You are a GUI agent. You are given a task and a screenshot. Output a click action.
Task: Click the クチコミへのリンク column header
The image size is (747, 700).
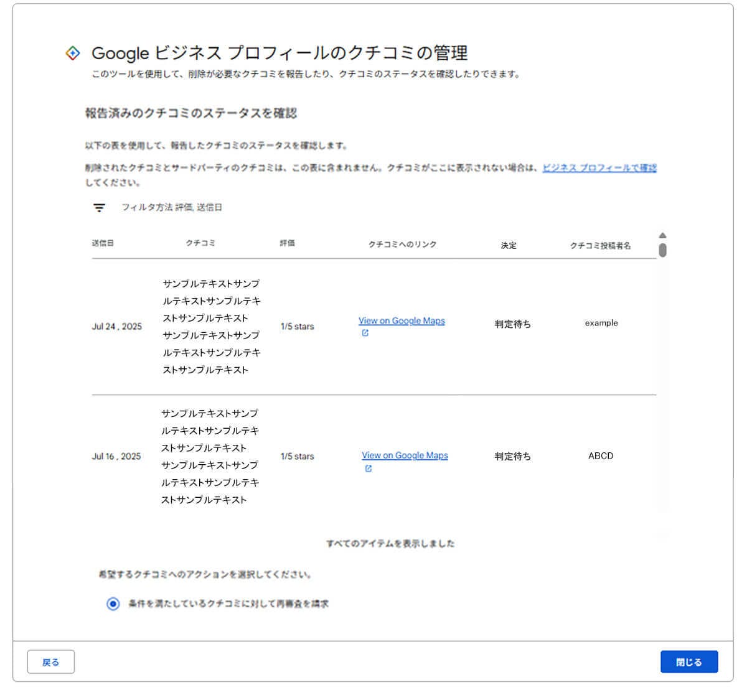tap(402, 245)
